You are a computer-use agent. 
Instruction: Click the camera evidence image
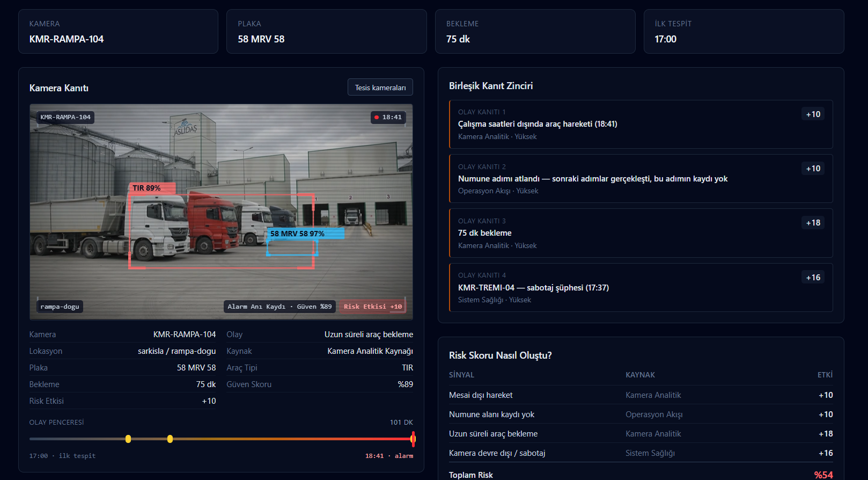click(221, 212)
